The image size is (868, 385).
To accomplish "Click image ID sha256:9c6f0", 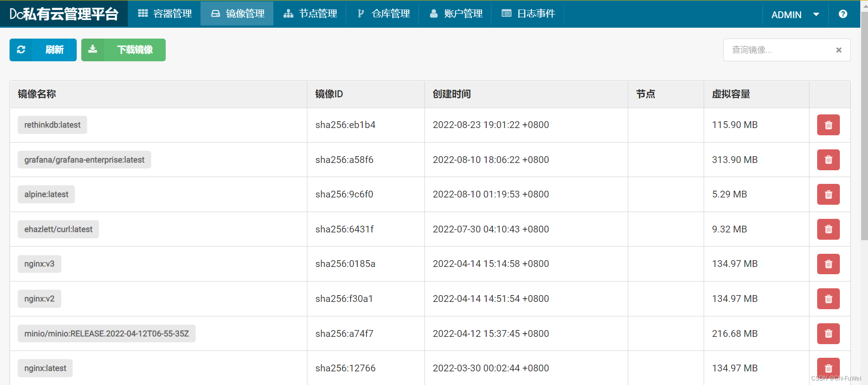I will pyautogui.click(x=344, y=194).
